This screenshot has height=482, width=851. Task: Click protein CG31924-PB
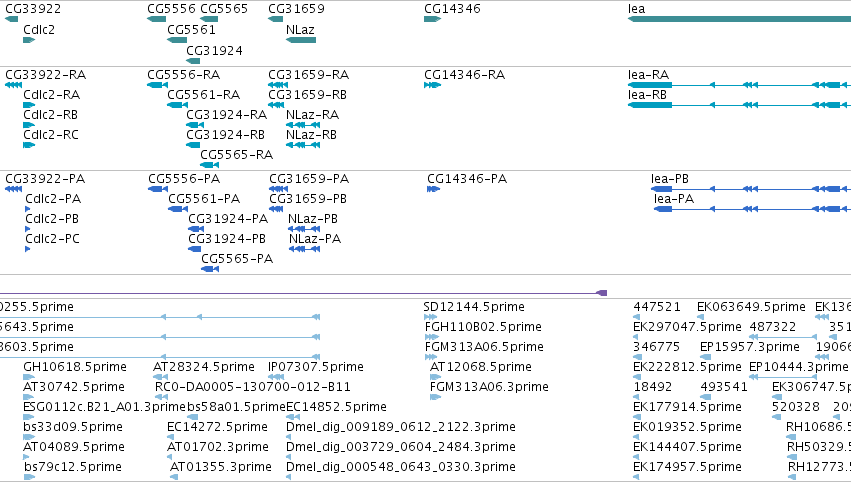point(227,239)
